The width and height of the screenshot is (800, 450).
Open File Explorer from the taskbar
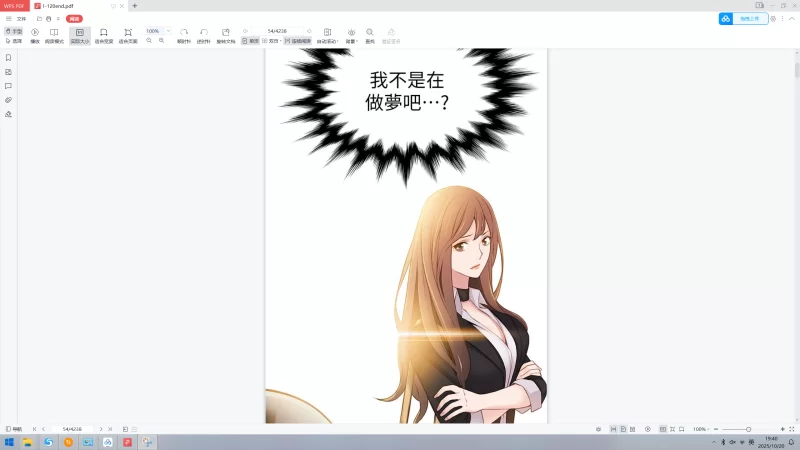[x=28, y=442]
